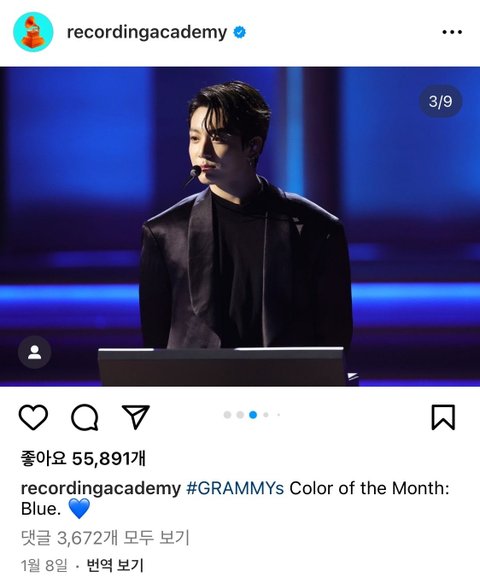480x583 pixels.
Task: Open the #GRAMMYs hashtag
Action: click(235, 488)
